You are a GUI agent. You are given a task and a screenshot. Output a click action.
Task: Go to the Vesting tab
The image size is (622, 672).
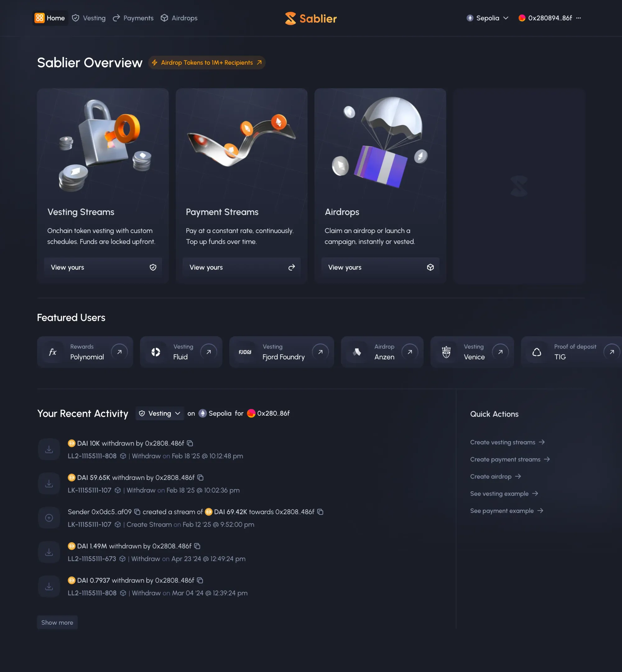(x=89, y=18)
